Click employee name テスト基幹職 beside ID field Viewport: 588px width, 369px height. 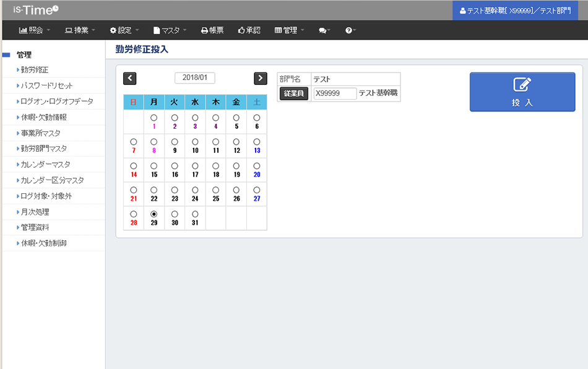(378, 93)
